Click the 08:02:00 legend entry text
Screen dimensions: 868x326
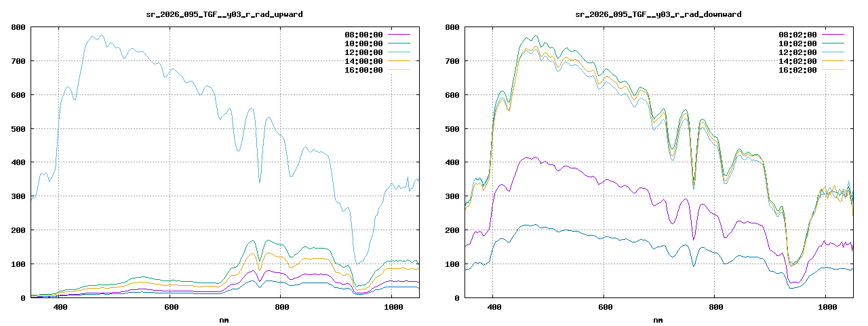tap(797, 35)
